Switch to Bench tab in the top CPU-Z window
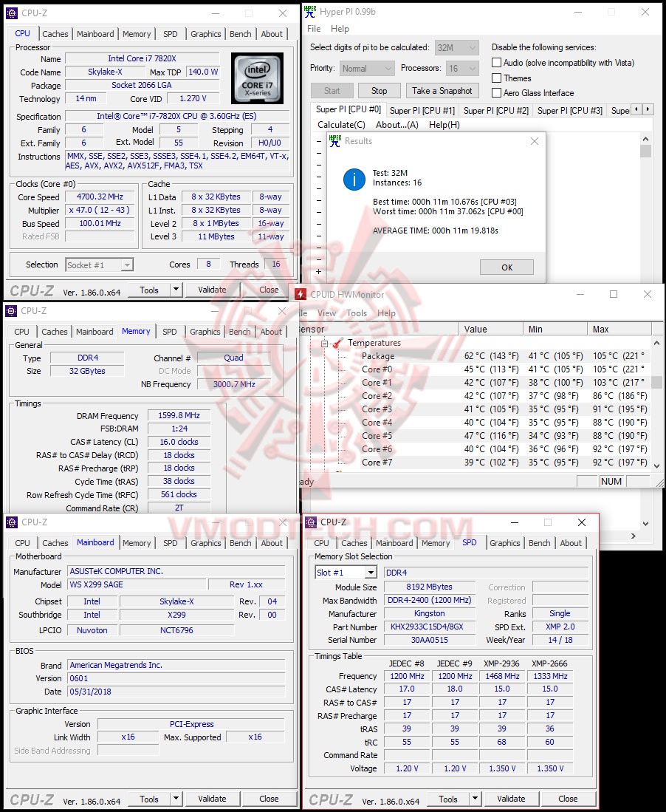Image resolution: width=666 pixels, height=812 pixels. [240, 34]
